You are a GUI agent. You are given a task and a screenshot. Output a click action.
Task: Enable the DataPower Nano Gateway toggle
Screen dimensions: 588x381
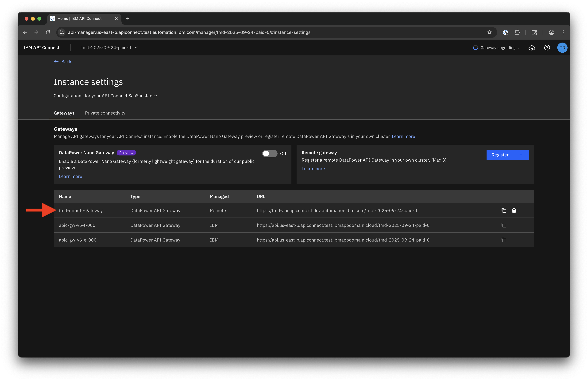coord(270,154)
